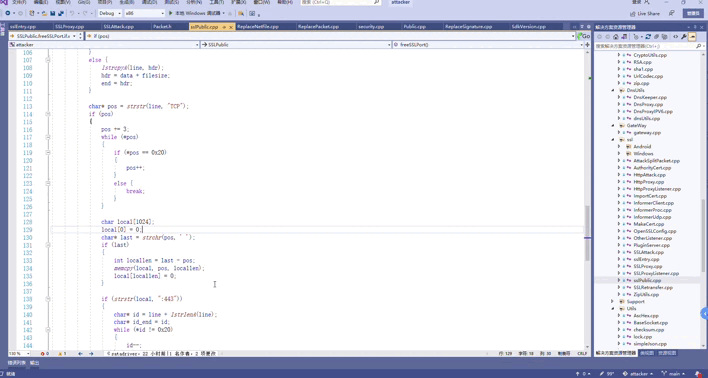Click the editor split plus icon
Viewport: 708px width, 378px height.
[x=587, y=45]
